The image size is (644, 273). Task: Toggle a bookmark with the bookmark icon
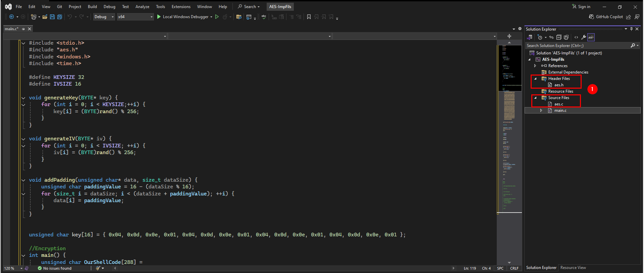309,17
